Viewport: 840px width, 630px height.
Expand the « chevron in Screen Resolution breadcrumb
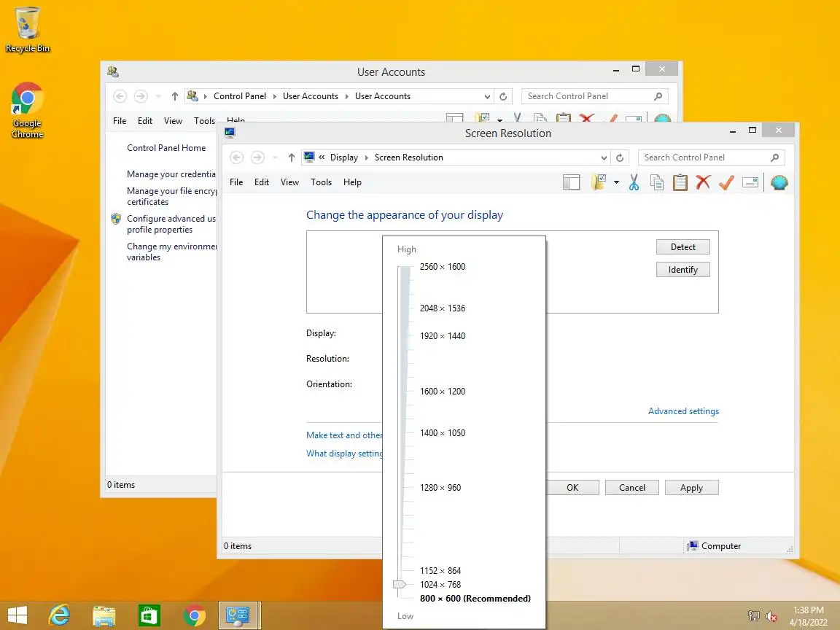[x=322, y=157]
